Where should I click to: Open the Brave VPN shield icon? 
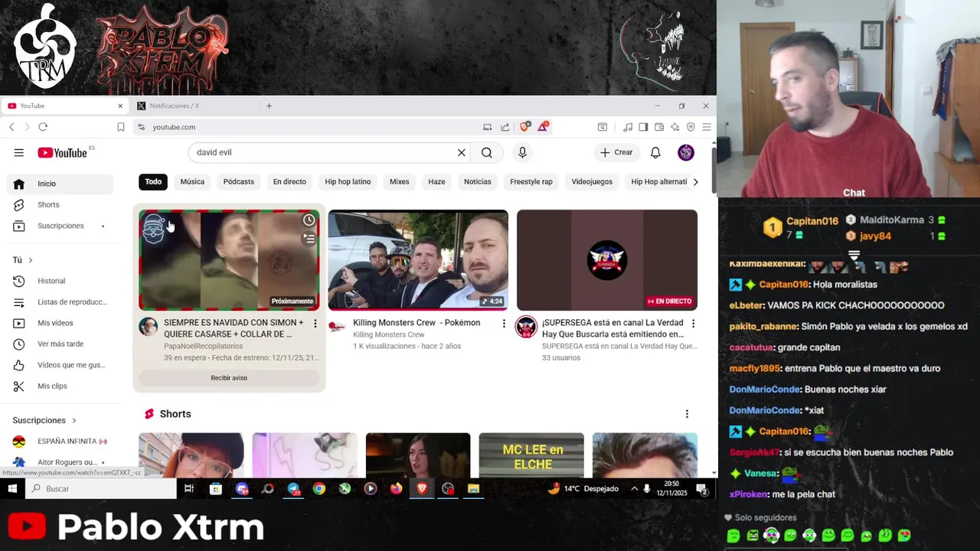tap(691, 127)
